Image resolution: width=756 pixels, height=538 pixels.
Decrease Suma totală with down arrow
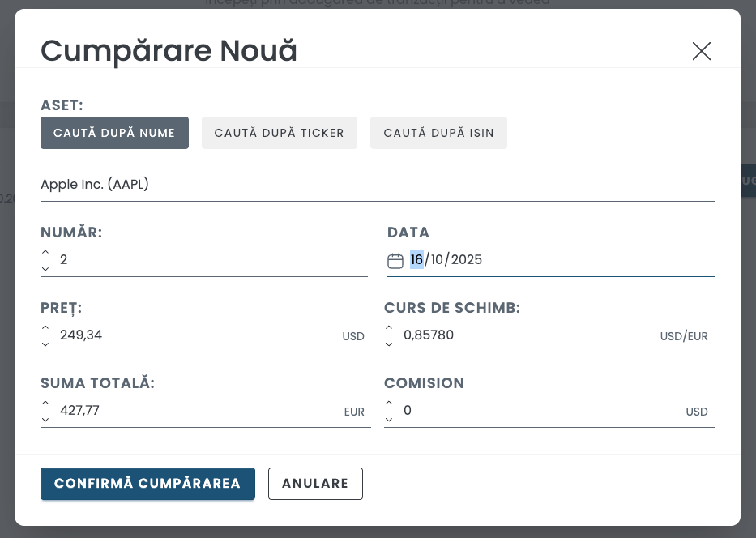click(45, 419)
